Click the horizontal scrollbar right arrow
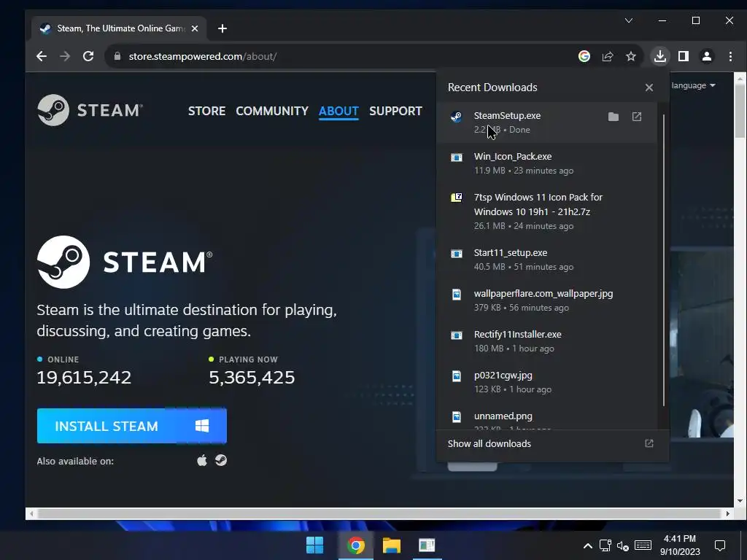747x560 pixels. [x=727, y=514]
